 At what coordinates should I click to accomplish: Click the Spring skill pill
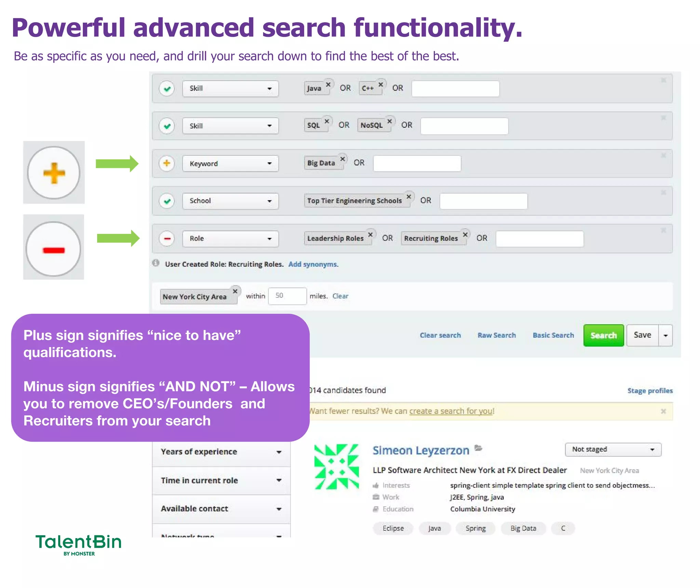click(475, 529)
